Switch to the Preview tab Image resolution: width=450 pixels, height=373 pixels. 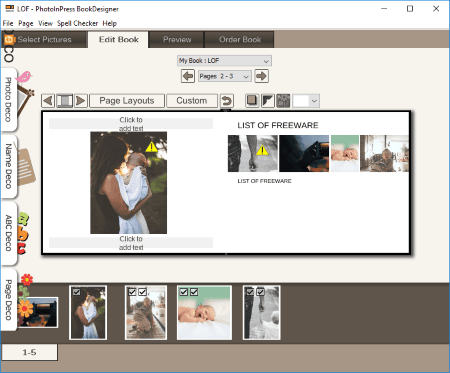pyautogui.click(x=177, y=39)
